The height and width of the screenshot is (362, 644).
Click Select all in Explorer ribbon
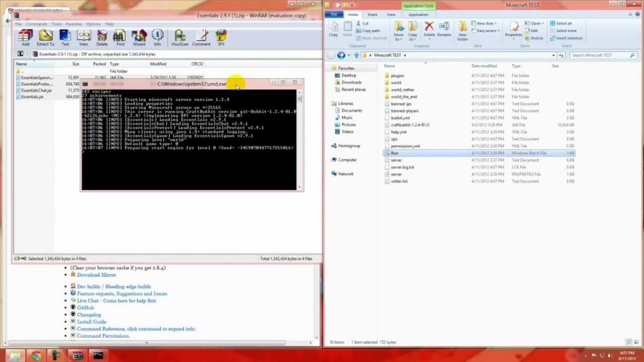click(561, 23)
